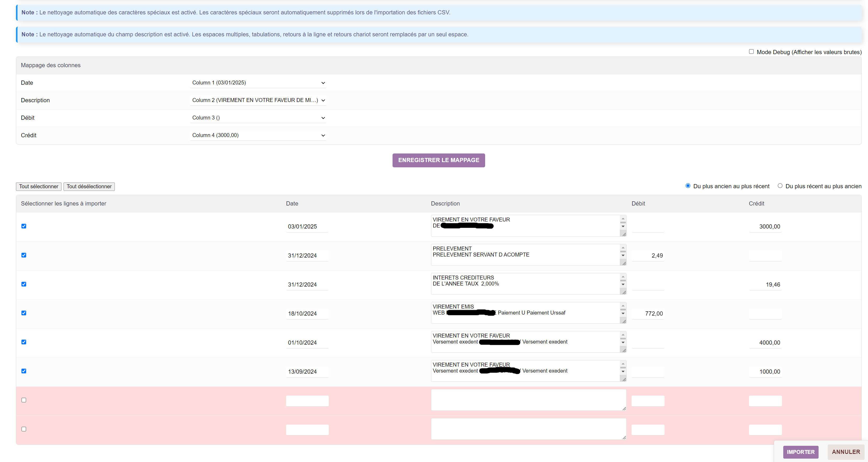Uncheck the 03/01/2025 row checkbox
This screenshot has width=868, height=462.
pyautogui.click(x=24, y=226)
